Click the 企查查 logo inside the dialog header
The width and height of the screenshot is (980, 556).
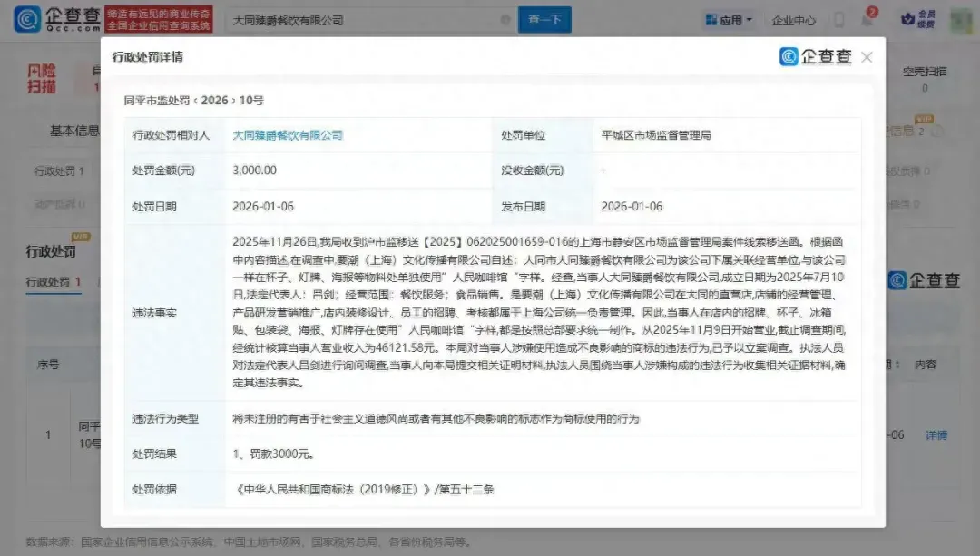pos(815,57)
